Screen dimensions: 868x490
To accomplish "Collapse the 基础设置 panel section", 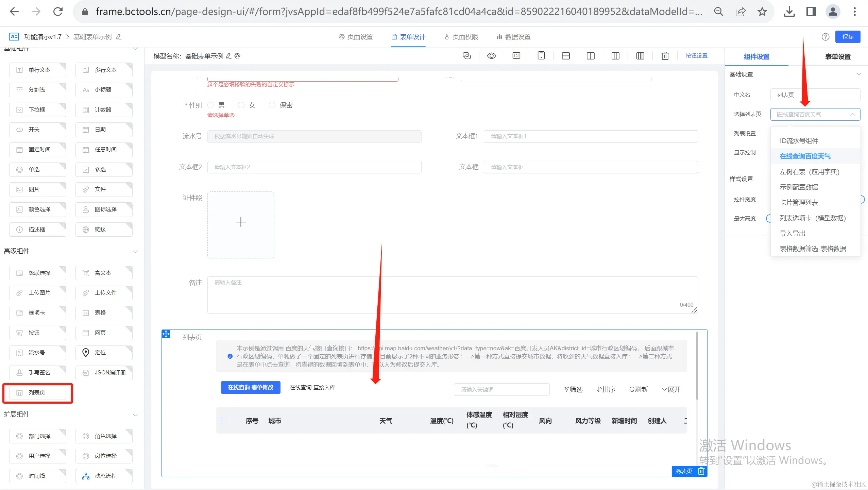I will [x=858, y=74].
